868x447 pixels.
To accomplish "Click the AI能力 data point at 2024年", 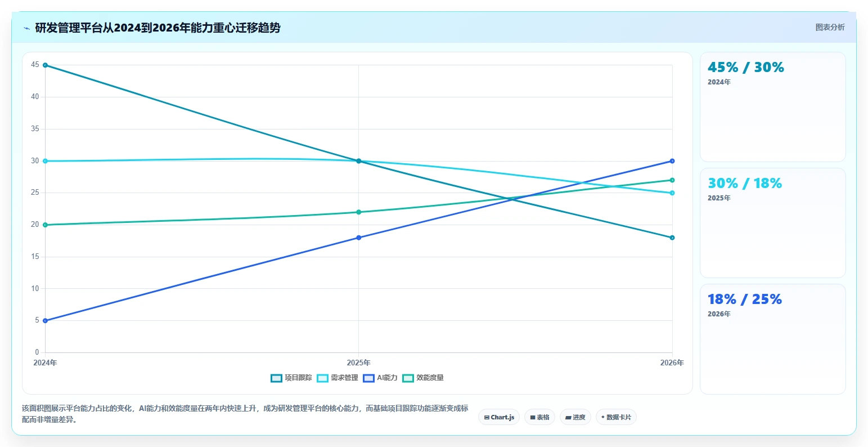I will (45, 321).
